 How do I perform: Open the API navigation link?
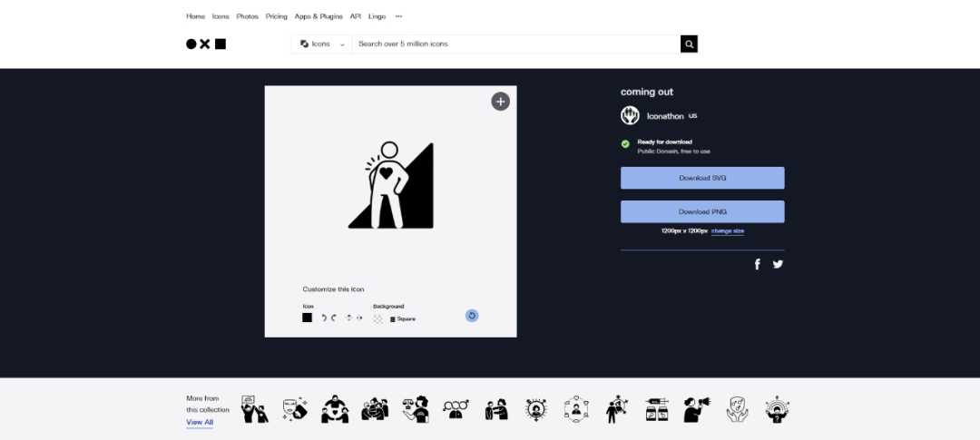[356, 16]
